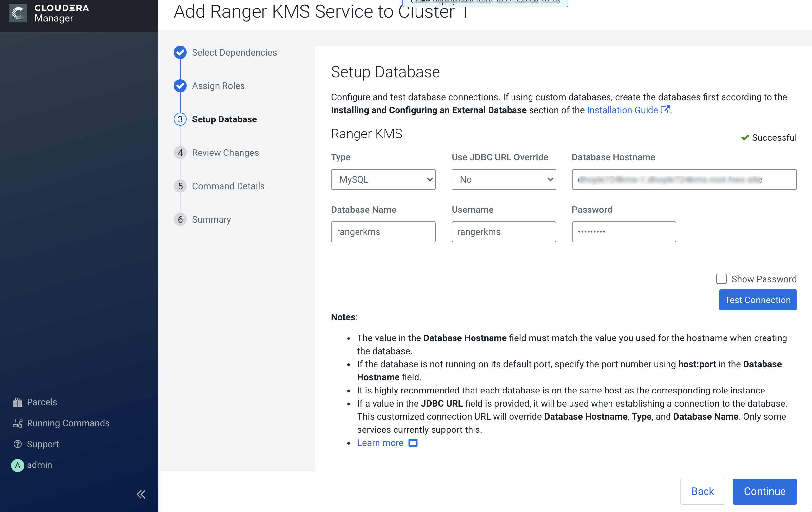Focus the Username field
Image resolution: width=812 pixels, height=512 pixels.
[503, 232]
